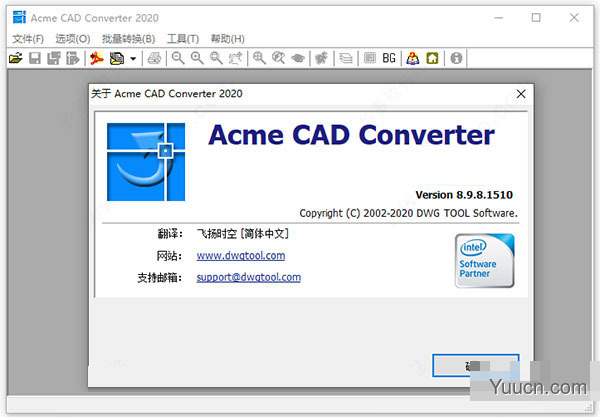Image resolution: width=600 pixels, height=417 pixels.
Task: Maximize the Acme CAD Converter main window
Action: (x=536, y=18)
